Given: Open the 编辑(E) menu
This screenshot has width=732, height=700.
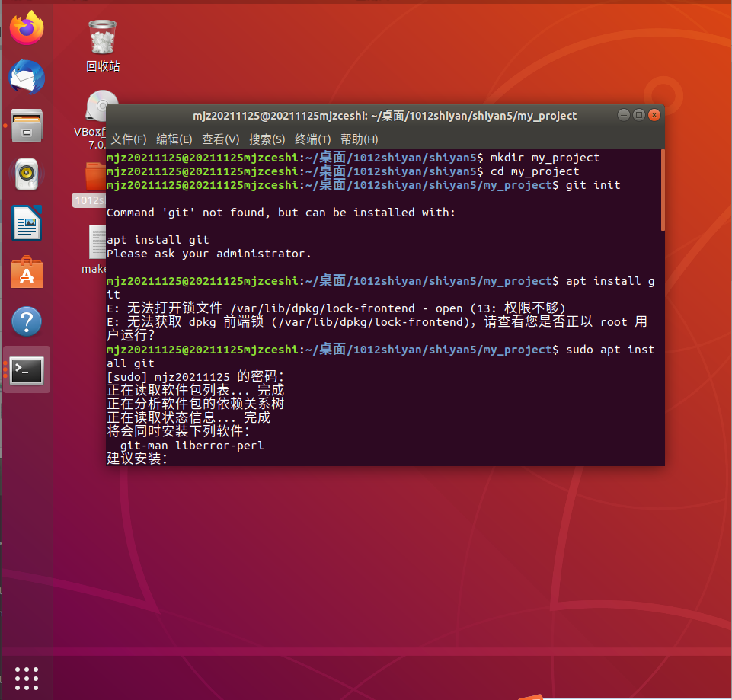Looking at the screenshot, I should point(174,139).
